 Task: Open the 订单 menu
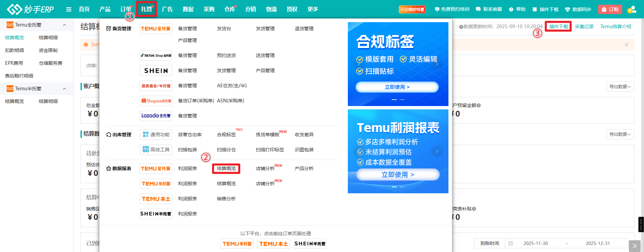[x=126, y=9]
